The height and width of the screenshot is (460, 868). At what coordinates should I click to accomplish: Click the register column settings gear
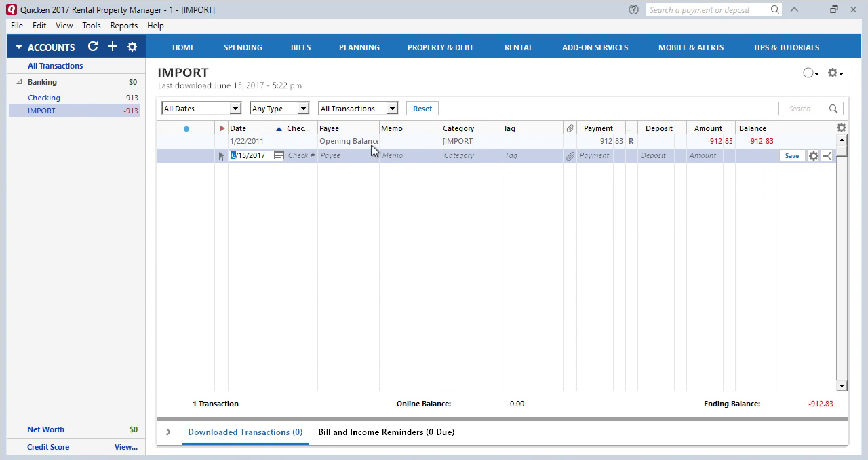[842, 128]
